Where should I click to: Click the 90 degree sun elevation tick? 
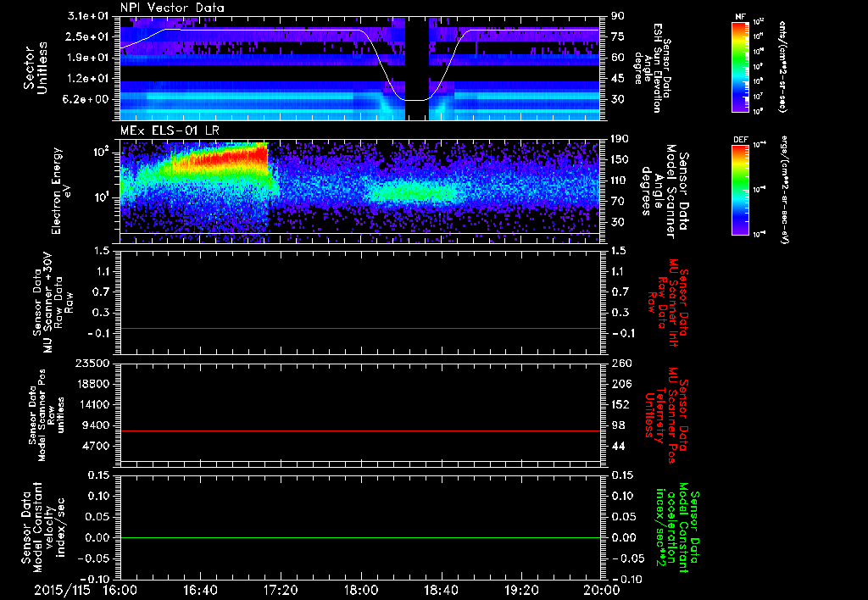coord(618,16)
